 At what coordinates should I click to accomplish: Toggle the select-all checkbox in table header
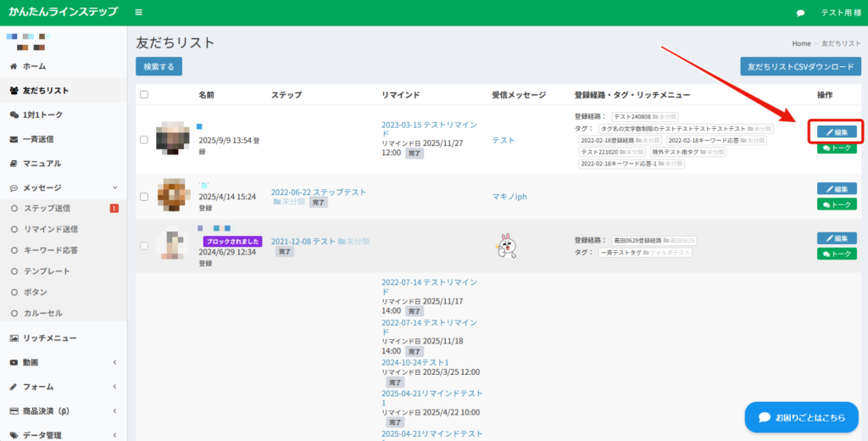point(143,95)
